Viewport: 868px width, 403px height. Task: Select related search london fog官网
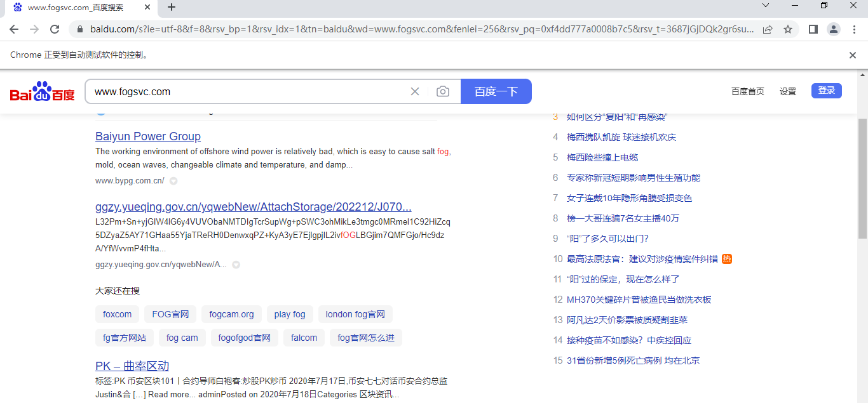tap(355, 314)
